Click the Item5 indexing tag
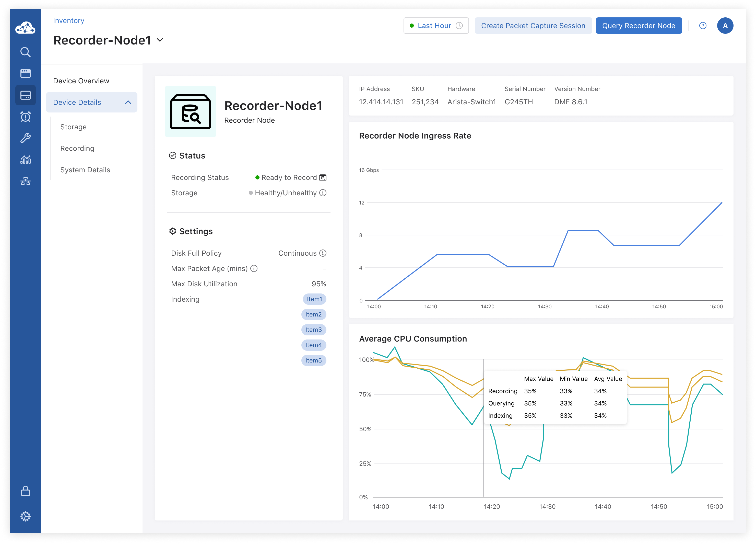 313,360
